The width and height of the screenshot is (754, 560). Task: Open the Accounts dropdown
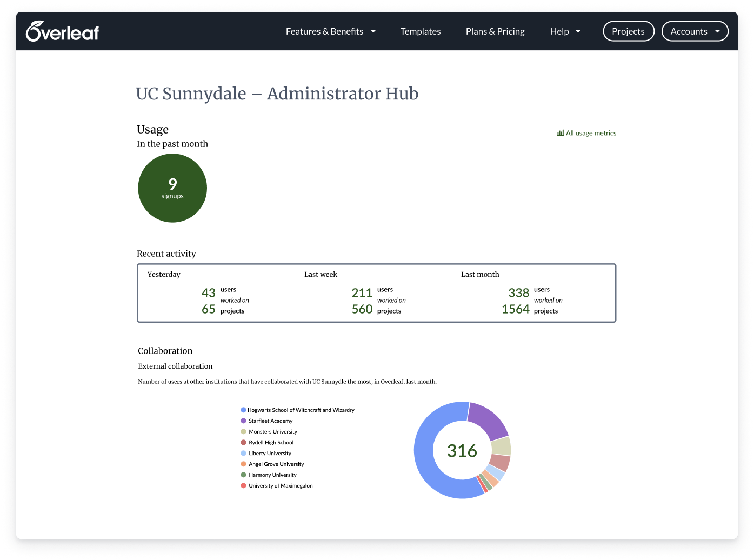[x=695, y=31]
